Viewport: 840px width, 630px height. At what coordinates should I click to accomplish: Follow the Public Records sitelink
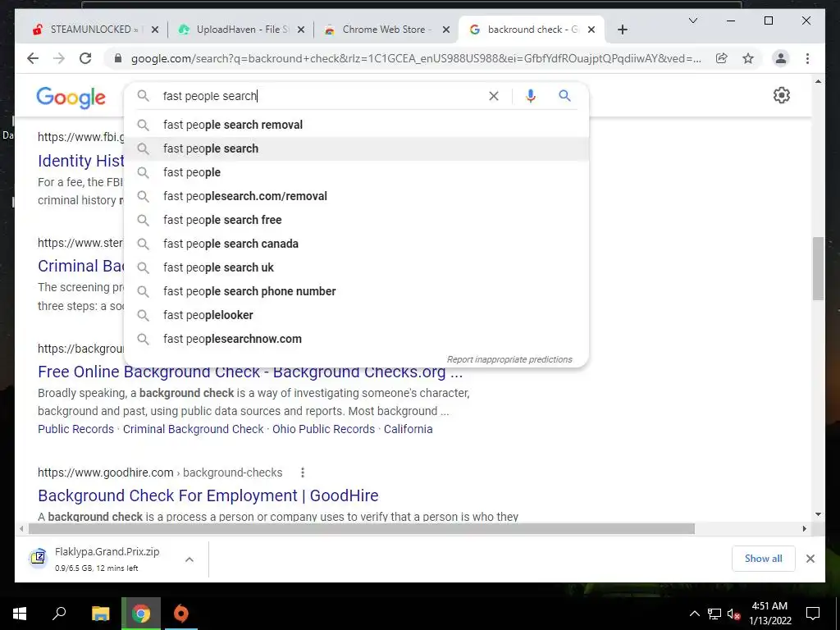pyautogui.click(x=76, y=429)
